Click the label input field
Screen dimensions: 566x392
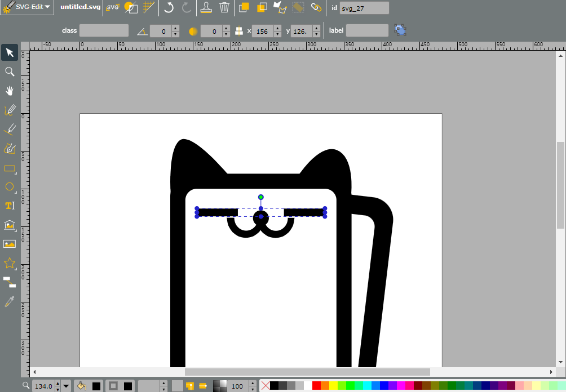[367, 30]
